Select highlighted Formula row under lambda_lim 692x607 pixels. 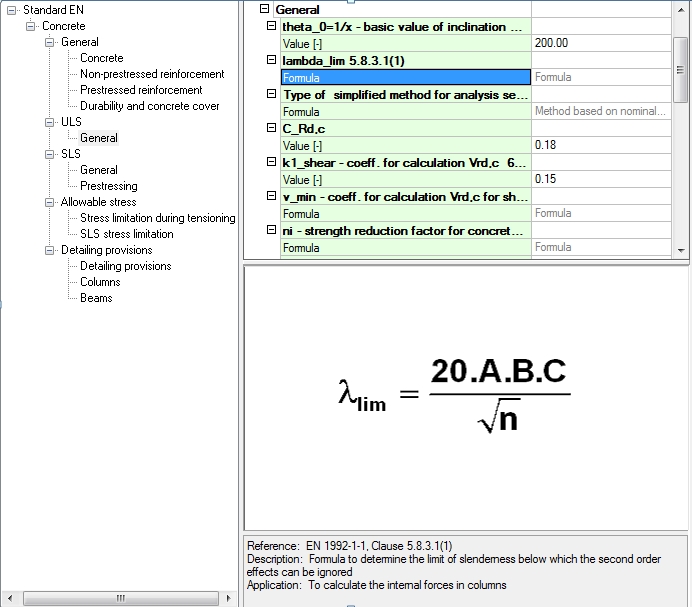pyautogui.click(x=406, y=77)
